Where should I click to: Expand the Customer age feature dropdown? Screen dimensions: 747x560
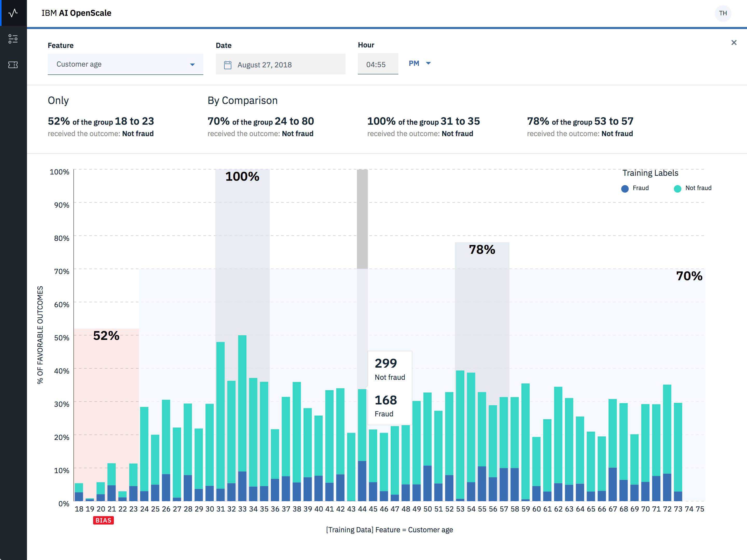tap(125, 64)
